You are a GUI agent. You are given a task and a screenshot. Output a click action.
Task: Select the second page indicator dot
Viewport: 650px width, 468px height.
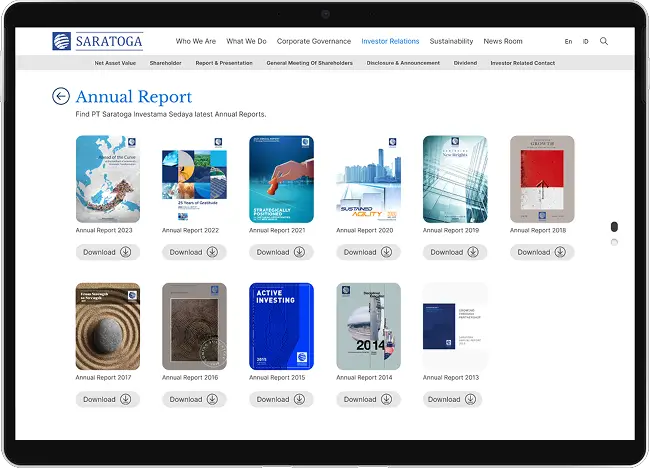(614, 242)
